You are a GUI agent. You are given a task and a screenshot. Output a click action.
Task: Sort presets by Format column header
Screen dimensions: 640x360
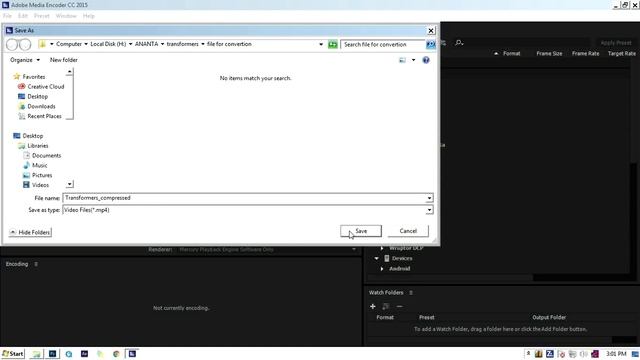click(511, 53)
